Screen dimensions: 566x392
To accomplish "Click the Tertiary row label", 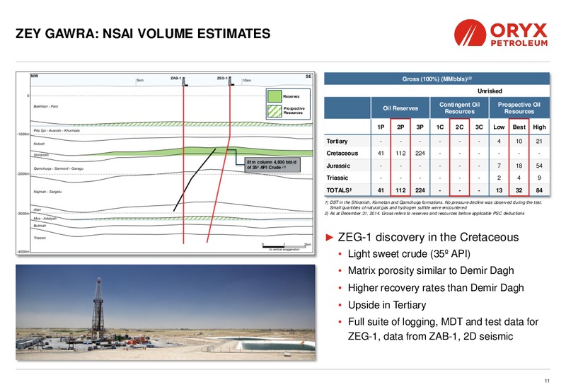I will click(x=337, y=141).
